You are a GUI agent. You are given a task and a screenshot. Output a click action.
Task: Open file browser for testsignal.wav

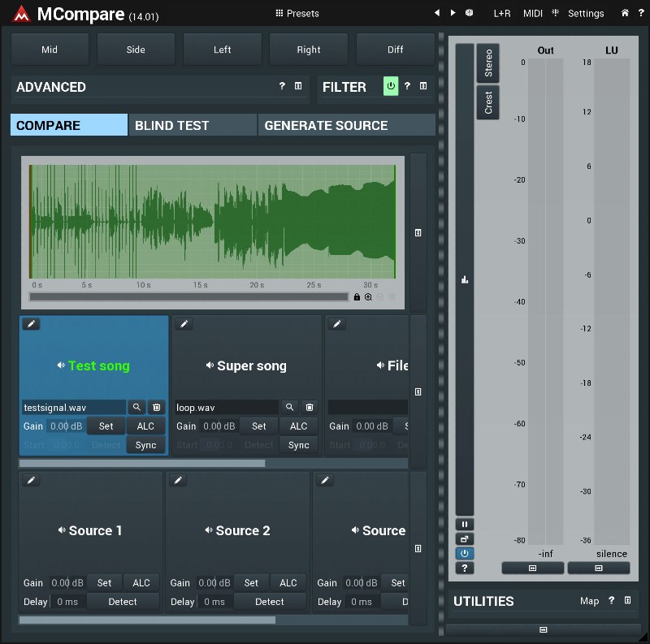(136, 407)
